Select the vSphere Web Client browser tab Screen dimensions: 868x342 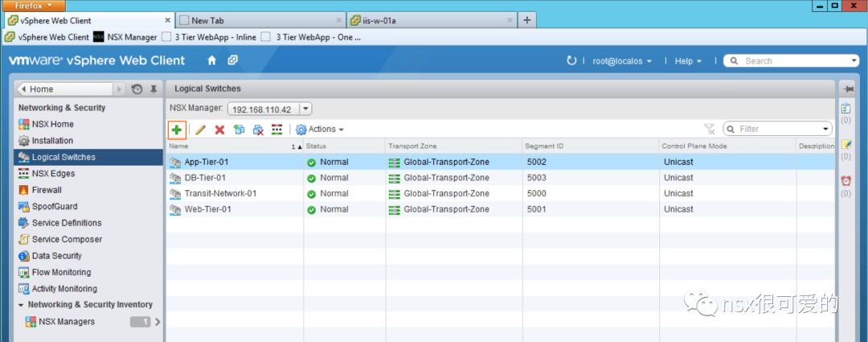[x=88, y=20]
